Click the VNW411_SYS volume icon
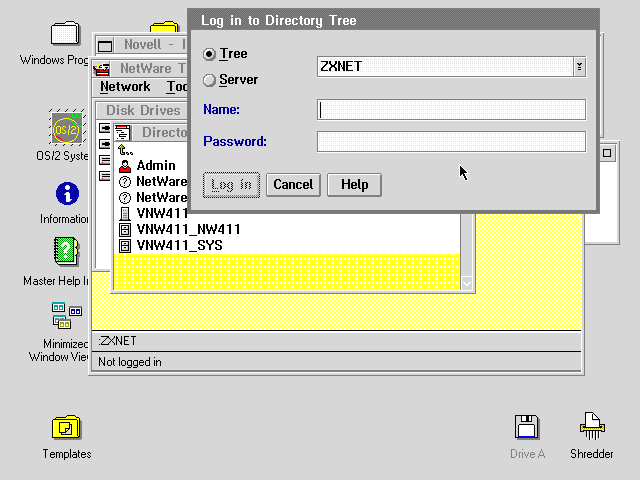 (125, 246)
